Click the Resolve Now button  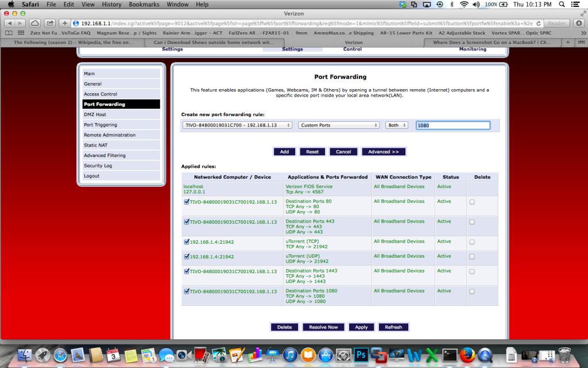pyautogui.click(x=323, y=327)
